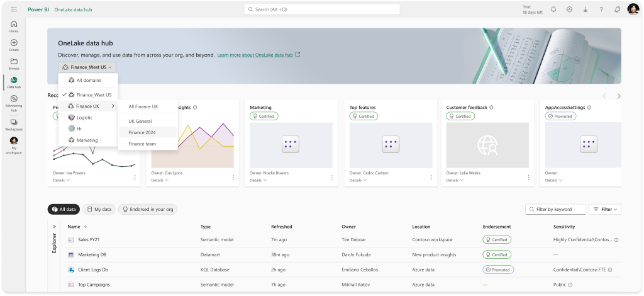Switch to My data tab
Image resolution: width=644 pixels, height=296 pixels.
(x=99, y=209)
